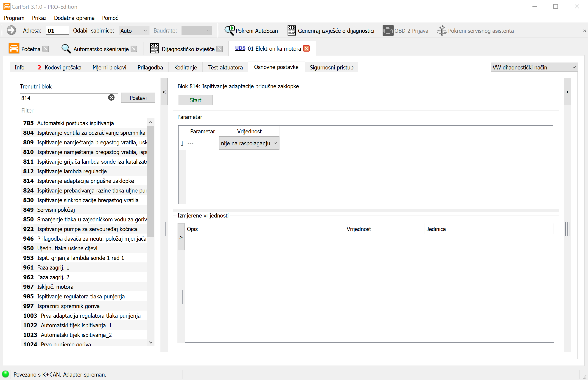Close the 01 Elektronika motora tab
This screenshot has width=588, height=380.
click(307, 49)
